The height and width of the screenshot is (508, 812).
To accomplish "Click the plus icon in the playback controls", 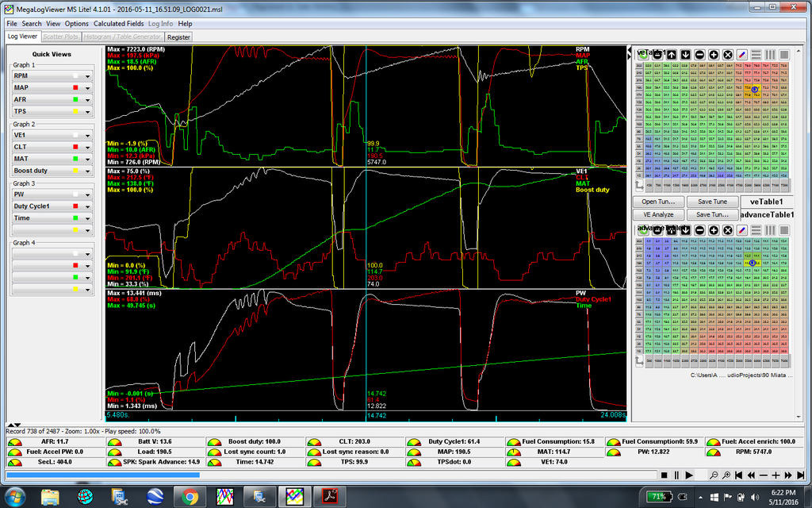I will (776, 475).
